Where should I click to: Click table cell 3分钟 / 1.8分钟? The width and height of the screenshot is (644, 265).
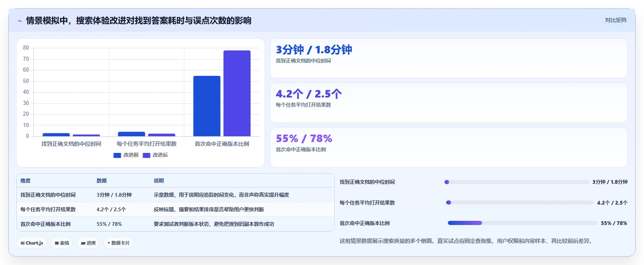114,195
